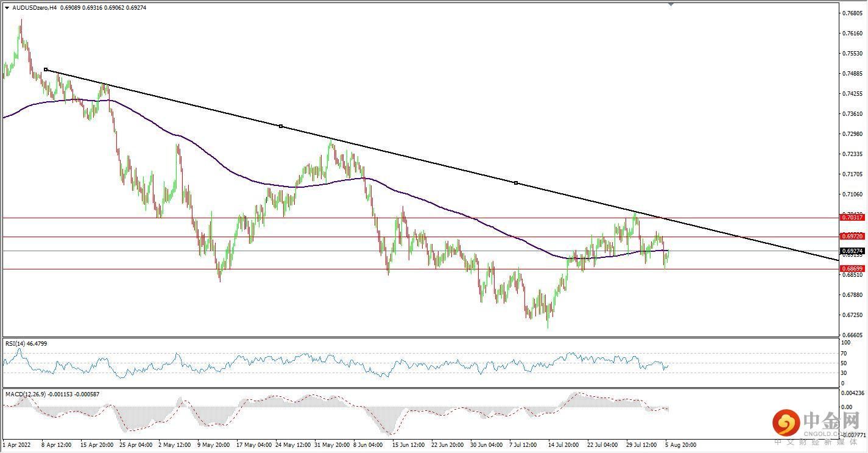This screenshot has width=868, height=453.
Task: Click the 0.66605 price axis value
Action: click(x=852, y=335)
